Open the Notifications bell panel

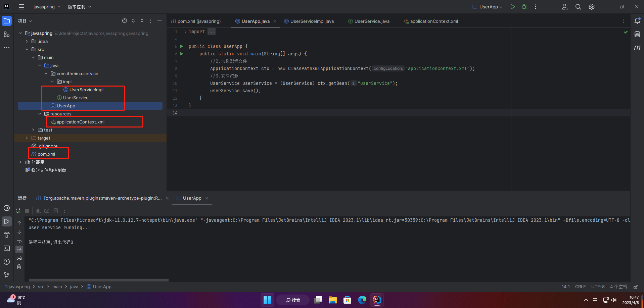coord(637,21)
